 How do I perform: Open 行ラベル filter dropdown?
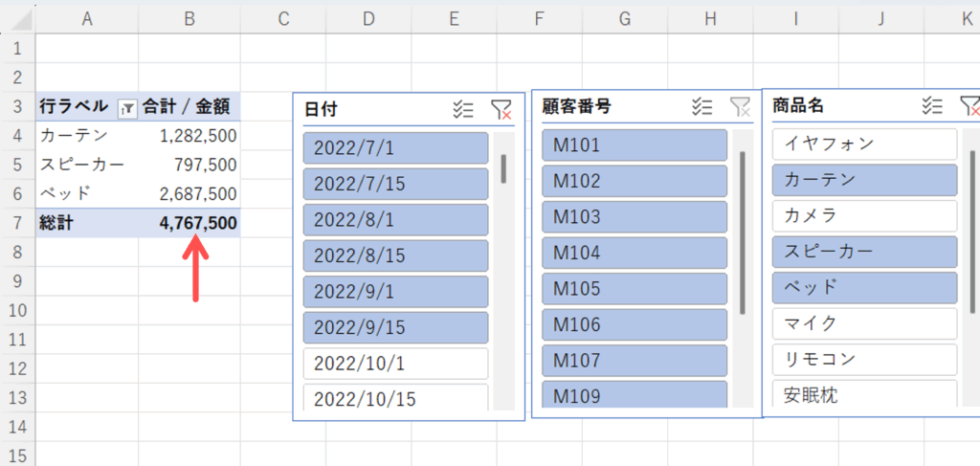point(124,108)
